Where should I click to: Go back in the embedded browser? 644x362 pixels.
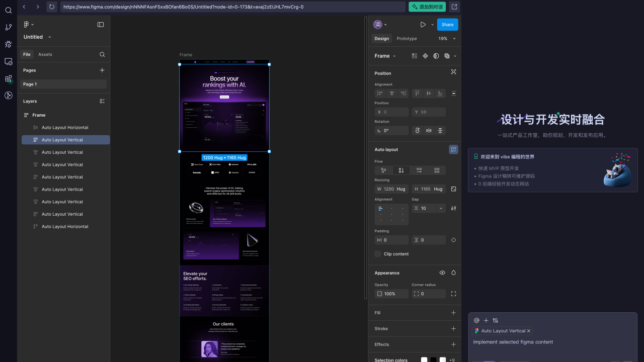[x=24, y=7]
